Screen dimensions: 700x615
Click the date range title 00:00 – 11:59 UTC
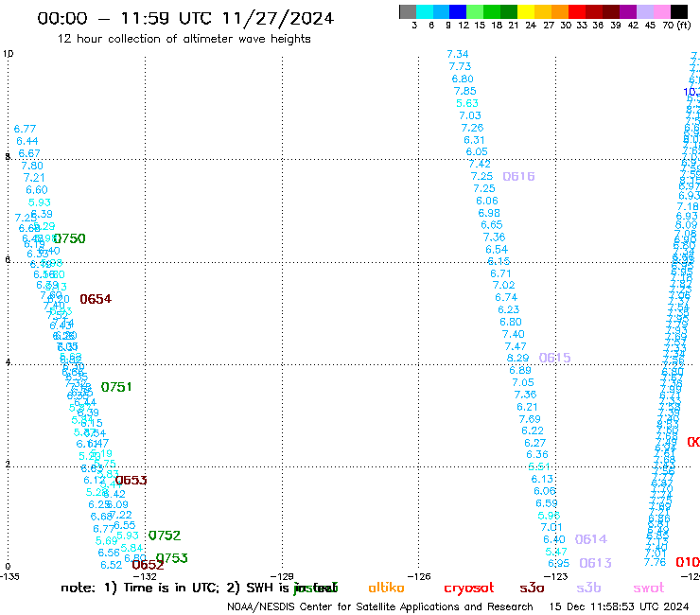(185, 18)
